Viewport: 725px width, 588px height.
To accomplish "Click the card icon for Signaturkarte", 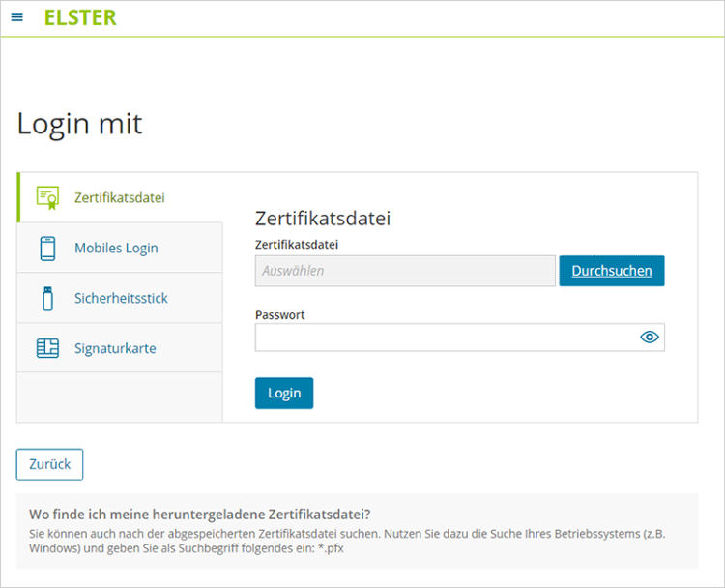I will pos(47,349).
